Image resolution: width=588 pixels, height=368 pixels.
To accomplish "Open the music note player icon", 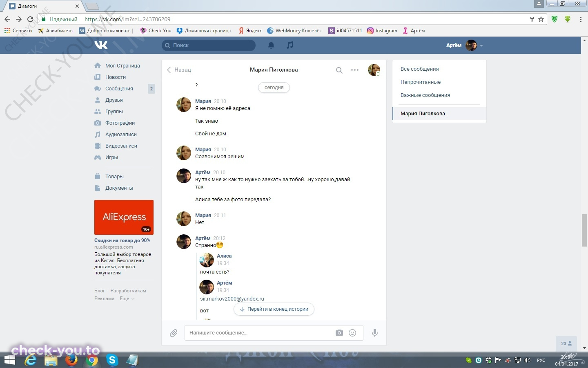I will [290, 45].
